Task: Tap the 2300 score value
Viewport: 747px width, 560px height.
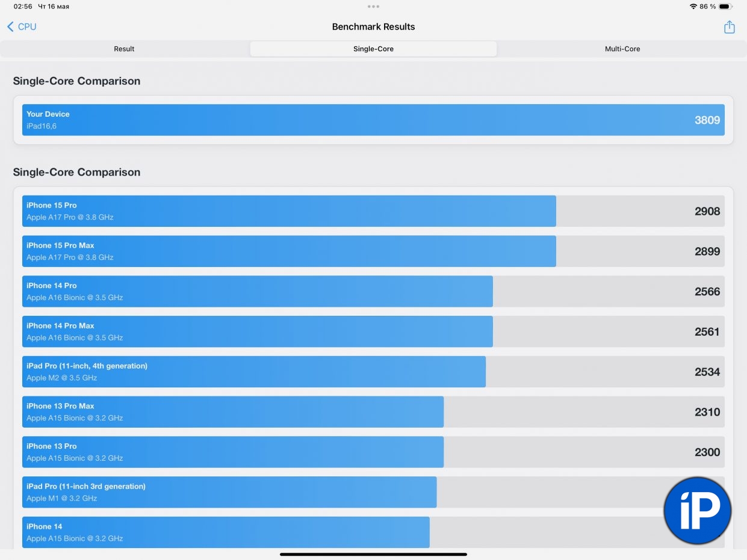Action: point(707,452)
